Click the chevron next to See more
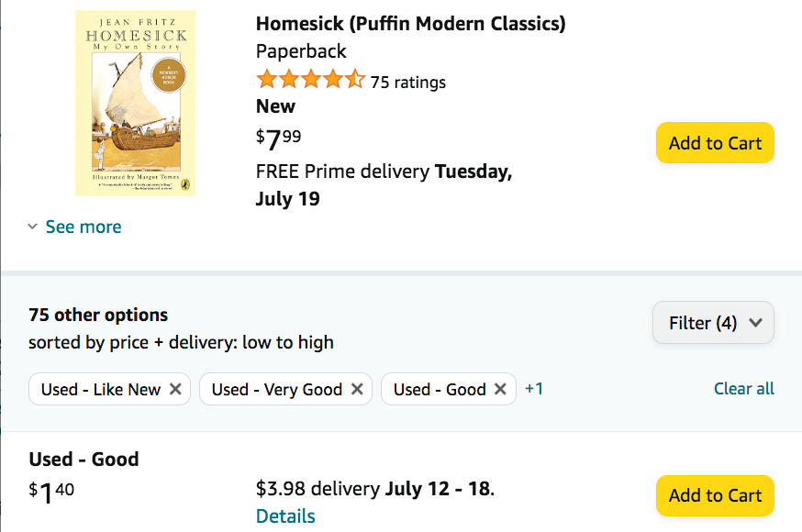The width and height of the screenshot is (802, 532). pyautogui.click(x=33, y=227)
